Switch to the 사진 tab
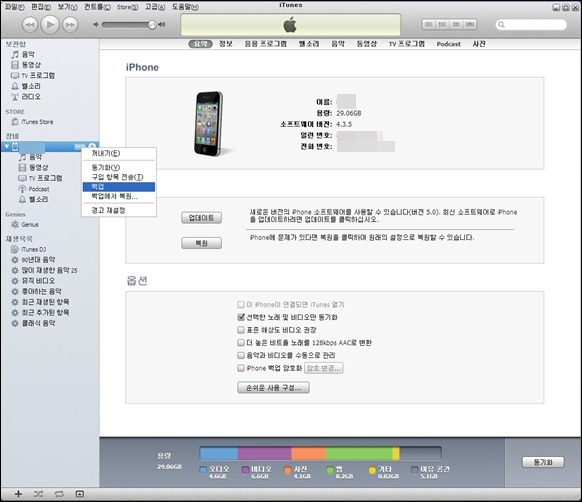 point(479,44)
